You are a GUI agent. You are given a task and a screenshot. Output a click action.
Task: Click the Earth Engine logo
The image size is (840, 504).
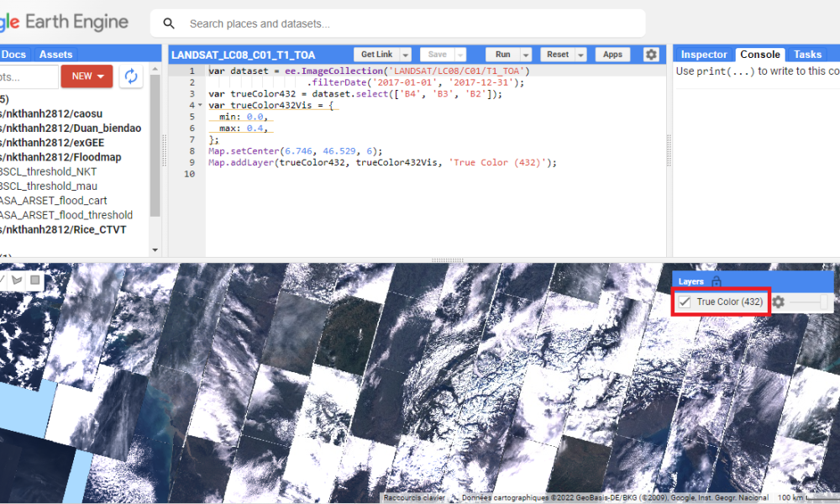coord(65,23)
